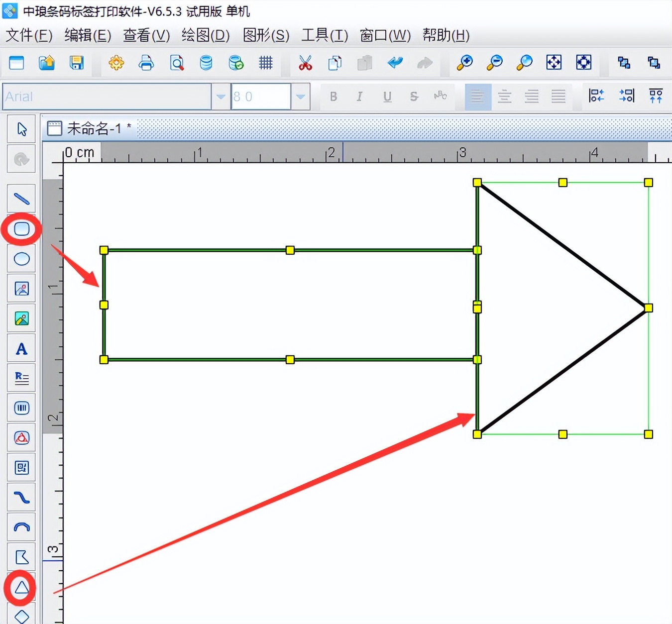Select the triangle shape tool
The width and height of the screenshot is (672, 624).
tap(21, 588)
